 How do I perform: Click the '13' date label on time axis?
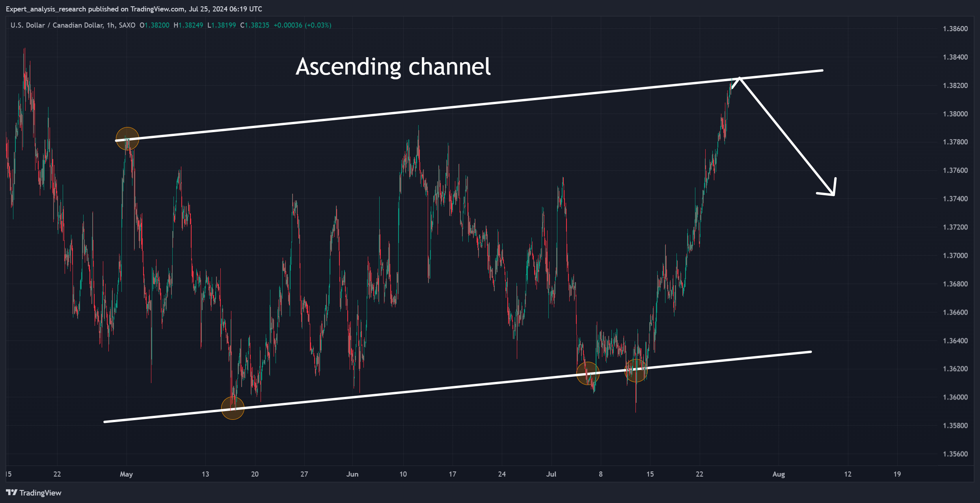205,474
